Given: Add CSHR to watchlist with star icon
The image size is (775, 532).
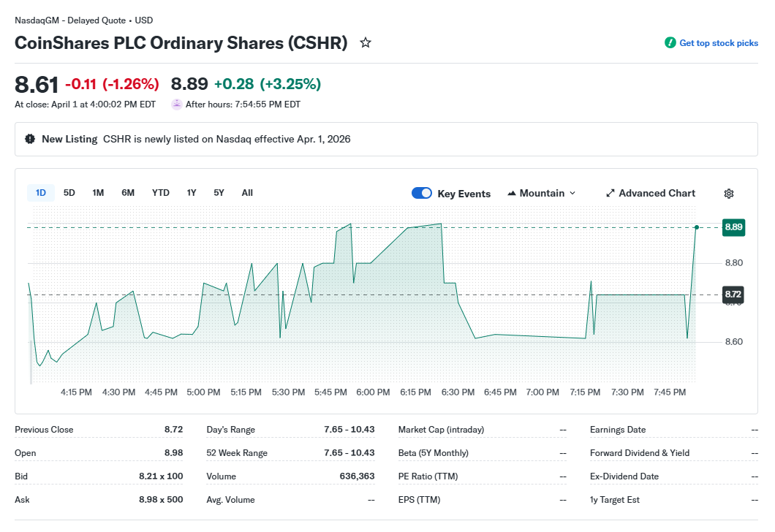Looking at the screenshot, I should click(x=366, y=43).
